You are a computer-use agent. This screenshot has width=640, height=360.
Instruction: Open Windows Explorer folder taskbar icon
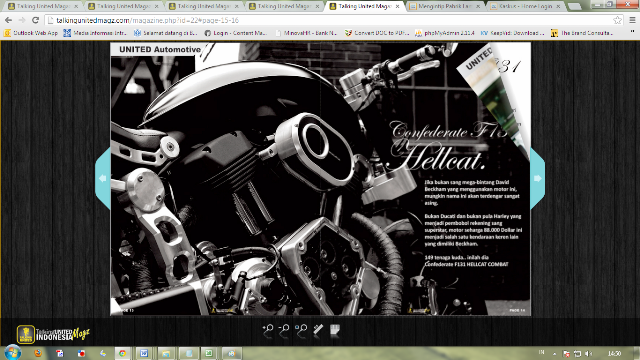[x=166, y=353]
